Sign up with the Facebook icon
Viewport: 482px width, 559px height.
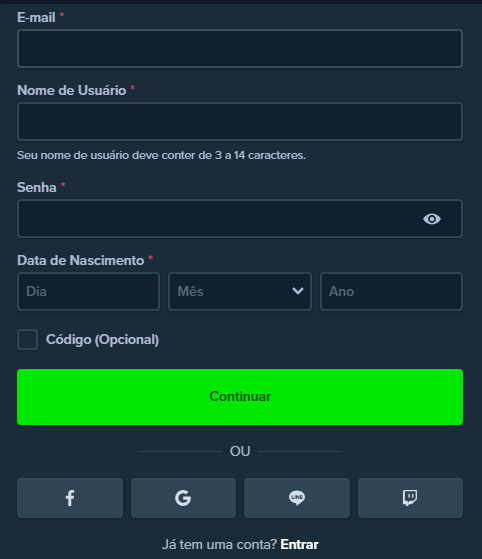click(70, 498)
